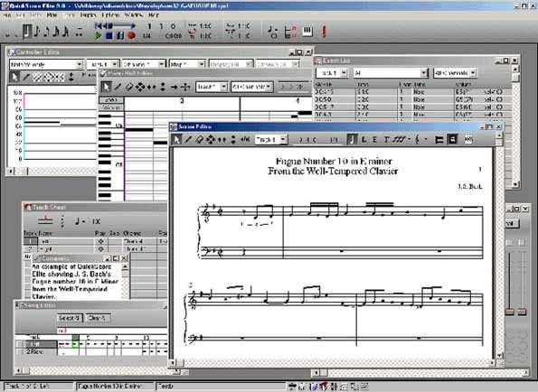Click the blue Stop transport button
Screen dimensions: 538x392
pyautogui.click(x=109, y=35)
